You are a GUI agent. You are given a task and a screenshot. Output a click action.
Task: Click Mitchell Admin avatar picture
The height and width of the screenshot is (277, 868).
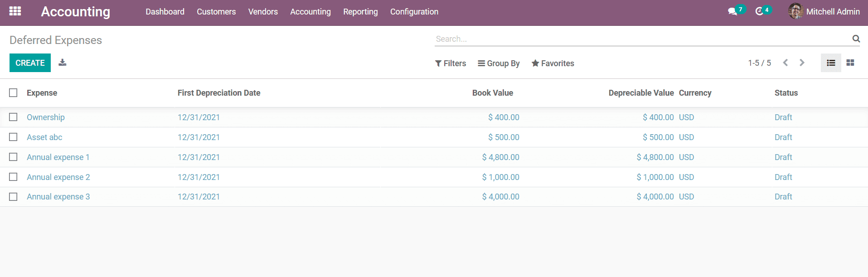795,11
